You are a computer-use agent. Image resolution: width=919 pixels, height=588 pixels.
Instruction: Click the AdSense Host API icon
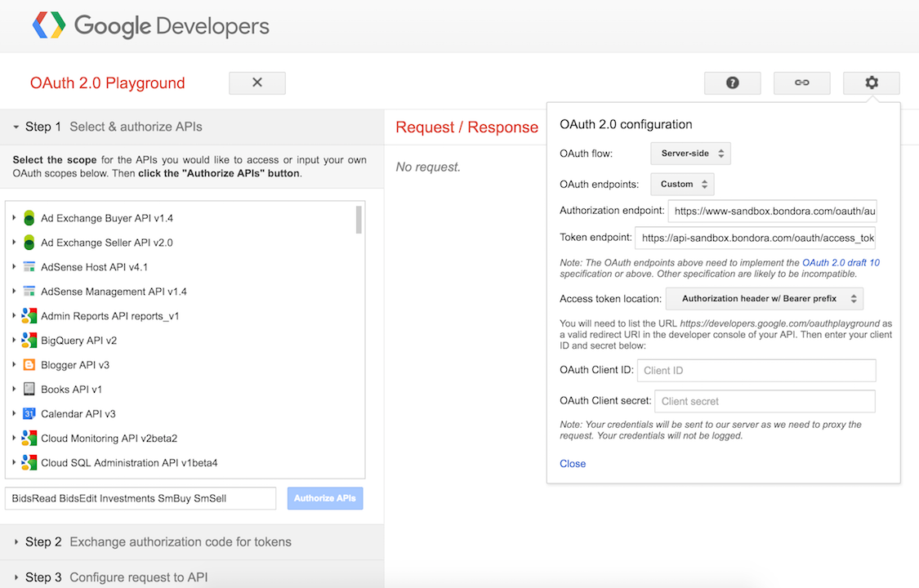(29, 267)
